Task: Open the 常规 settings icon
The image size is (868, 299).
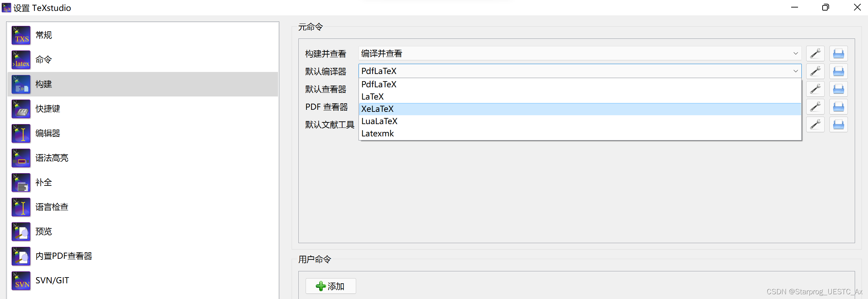Action: [x=21, y=35]
